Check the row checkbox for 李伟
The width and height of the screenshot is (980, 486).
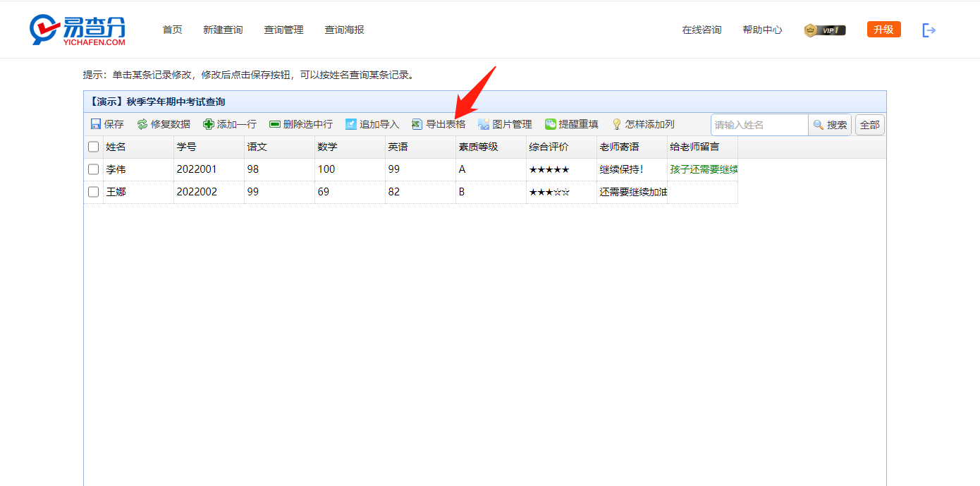93,169
